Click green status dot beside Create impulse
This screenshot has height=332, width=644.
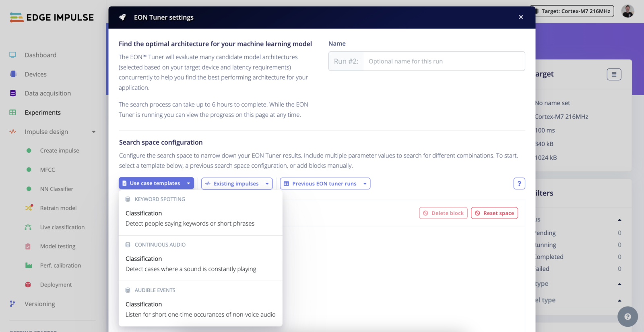point(29,150)
